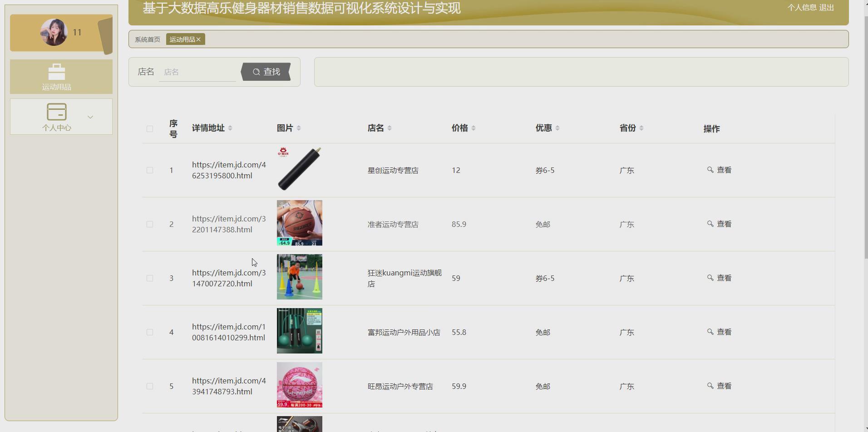Open the 运动用品 briefcase icon in sidebar
The width and height of the screenshot is (868, 432).
(57, 72)
